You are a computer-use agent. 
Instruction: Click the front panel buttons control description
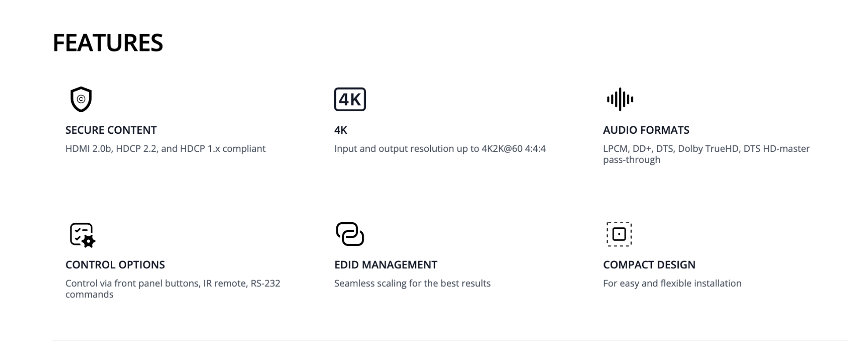point(173,289)
